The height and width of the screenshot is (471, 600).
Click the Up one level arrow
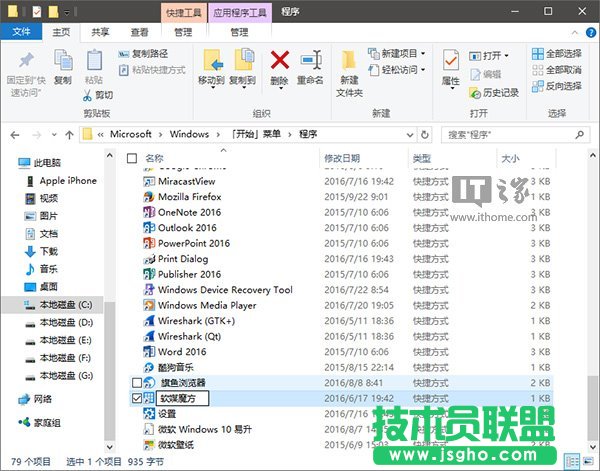[x=69, y=135]
